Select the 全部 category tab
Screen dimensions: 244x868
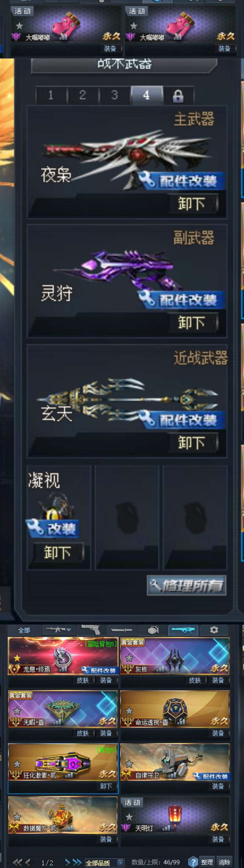(24, 630)
